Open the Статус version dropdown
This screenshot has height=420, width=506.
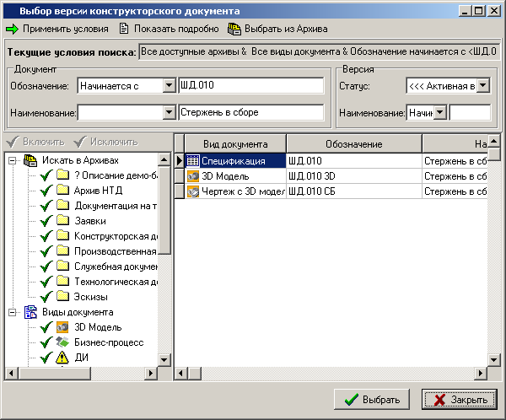[x=482, y=86]
